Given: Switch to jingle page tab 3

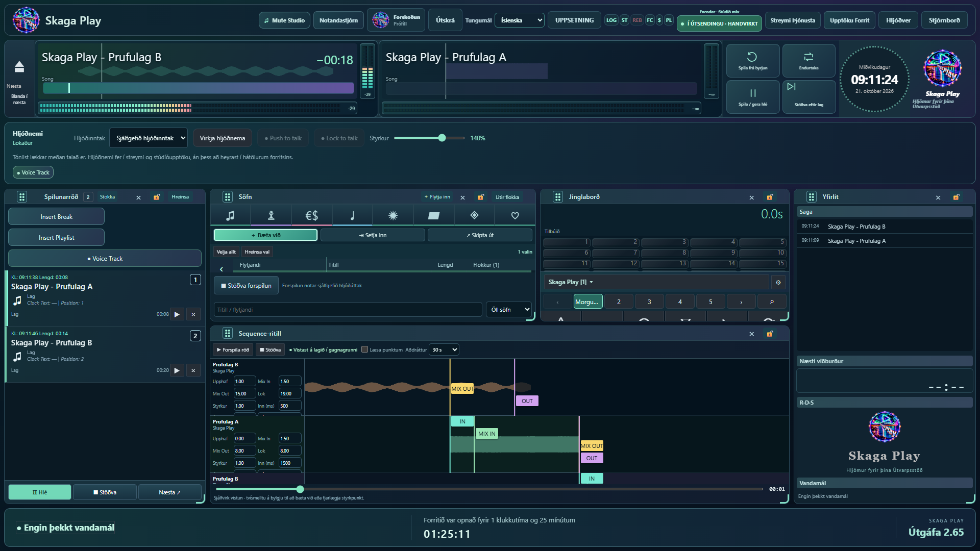Looking at the screenshot, I should click(x=649, y=302).
